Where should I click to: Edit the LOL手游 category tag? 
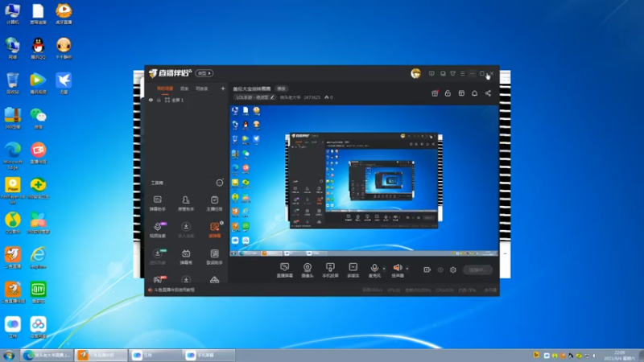point(254,97)
